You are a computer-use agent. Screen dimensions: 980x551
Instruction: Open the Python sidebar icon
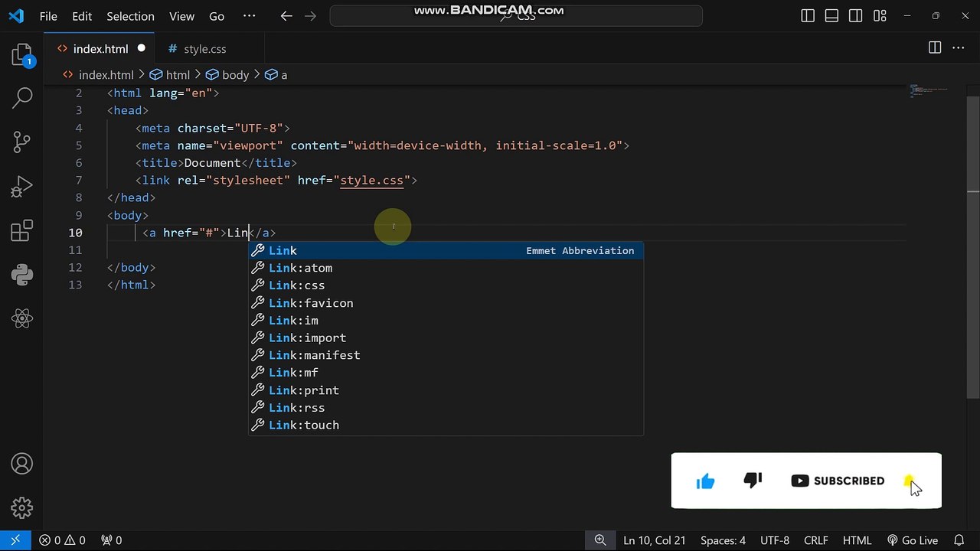(22, 274)
